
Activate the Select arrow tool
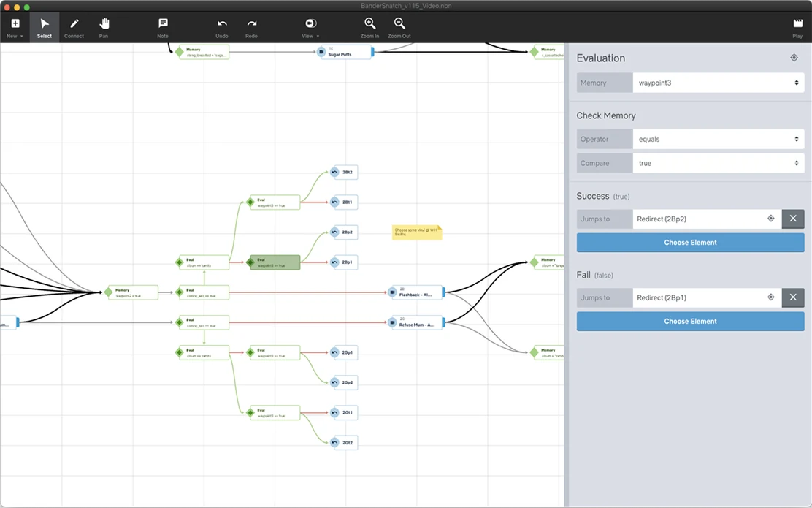[x=45, y=28]
